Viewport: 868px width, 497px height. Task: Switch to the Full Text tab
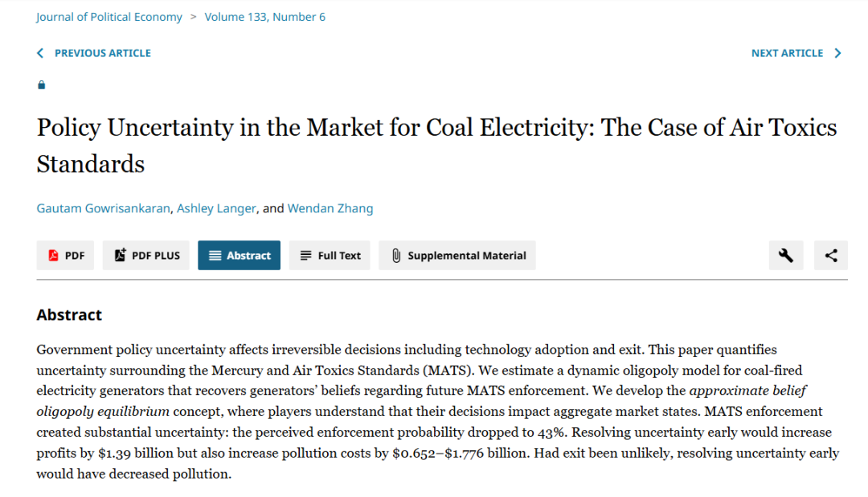coord(330,256)
